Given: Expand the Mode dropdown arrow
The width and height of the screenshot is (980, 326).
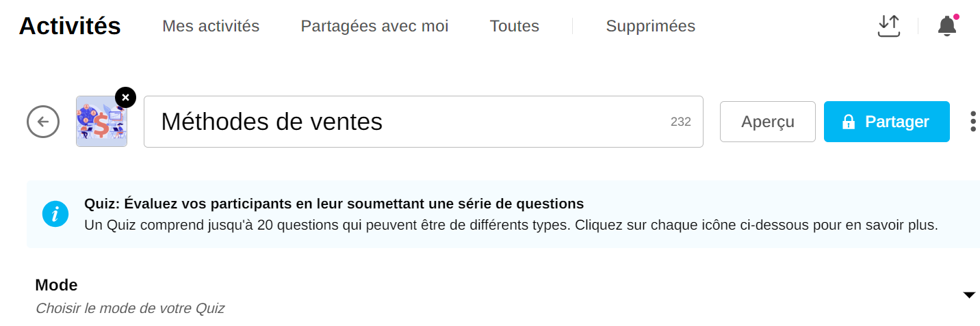Looking at the screenshot, I should (x=968, y=295).
